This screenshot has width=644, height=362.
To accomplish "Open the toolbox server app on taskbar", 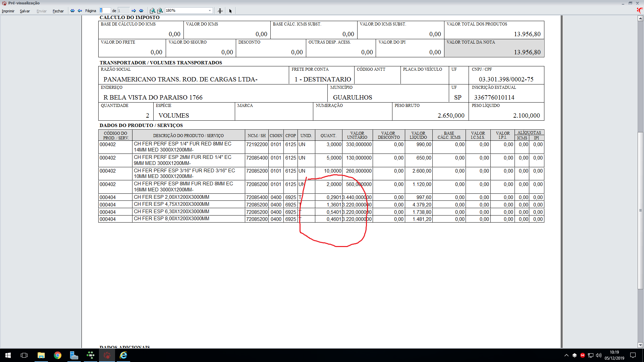I will pos(74,355).
